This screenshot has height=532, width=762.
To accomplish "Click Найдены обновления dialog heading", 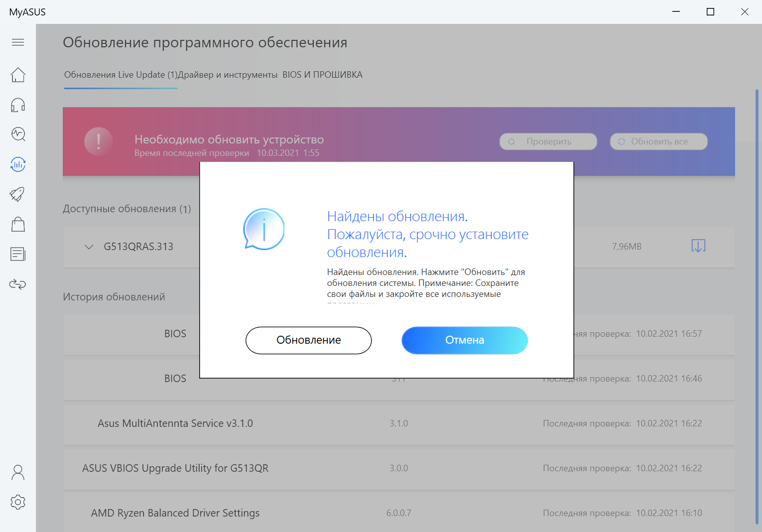I will coord(427,234).
